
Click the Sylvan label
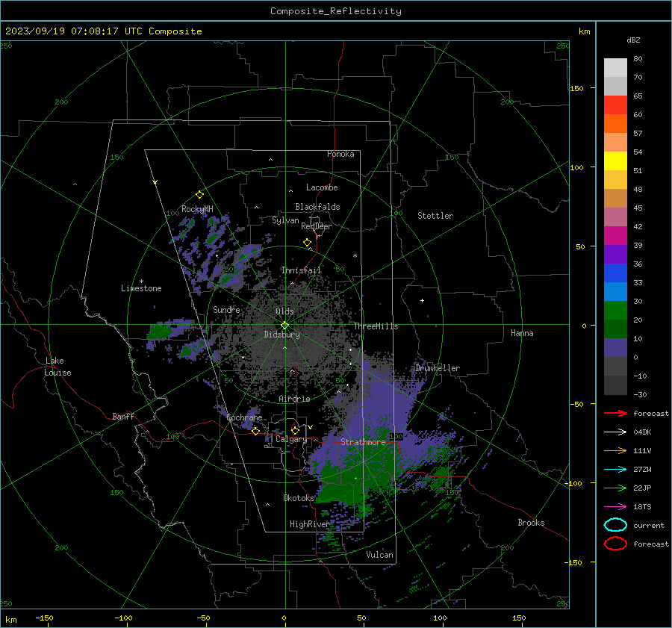click(x=285, y=220)
